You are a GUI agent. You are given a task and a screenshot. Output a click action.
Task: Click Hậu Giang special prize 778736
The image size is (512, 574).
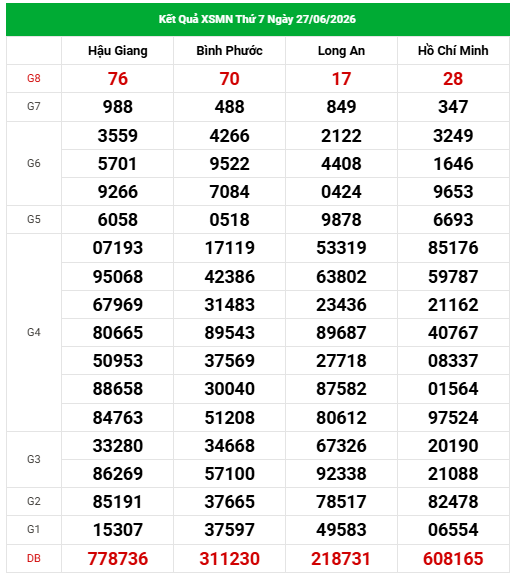click(x=117, y=559)
